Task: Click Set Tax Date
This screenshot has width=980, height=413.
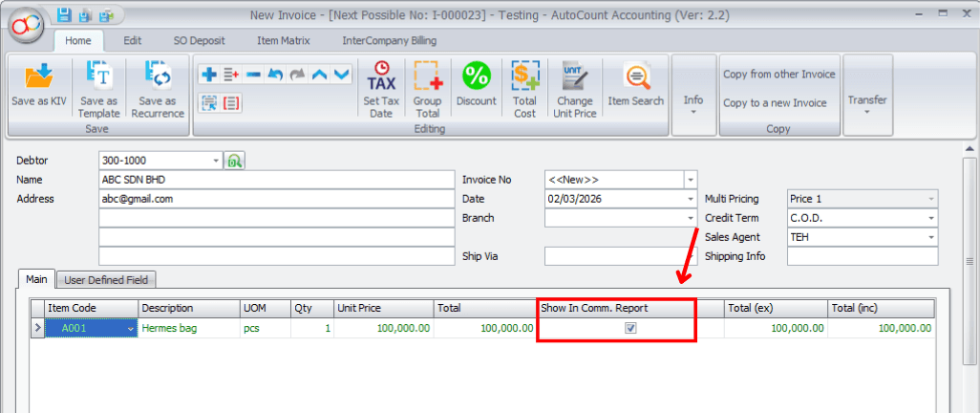Action: 381,88
